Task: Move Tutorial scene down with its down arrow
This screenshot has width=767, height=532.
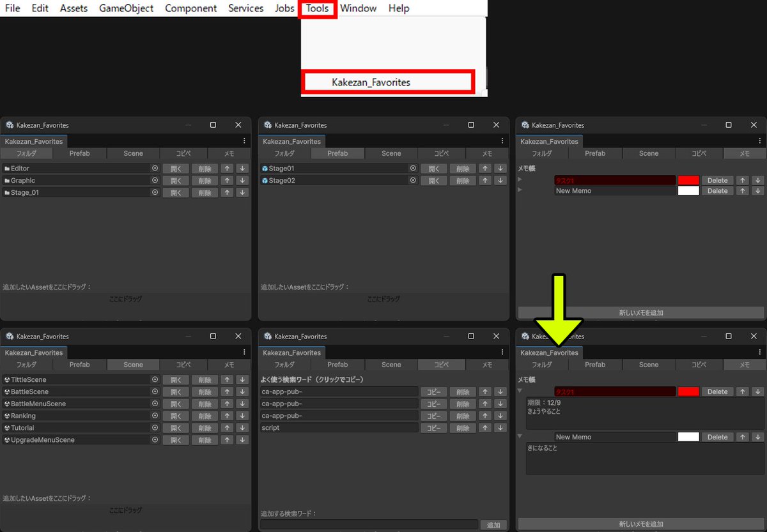Action: tap(242, 428)
